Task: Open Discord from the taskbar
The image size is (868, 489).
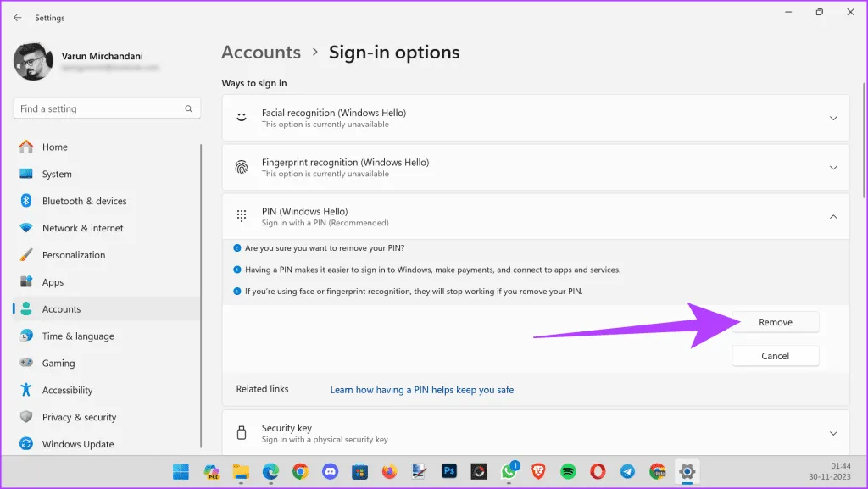Action: [x=329, y=471]
